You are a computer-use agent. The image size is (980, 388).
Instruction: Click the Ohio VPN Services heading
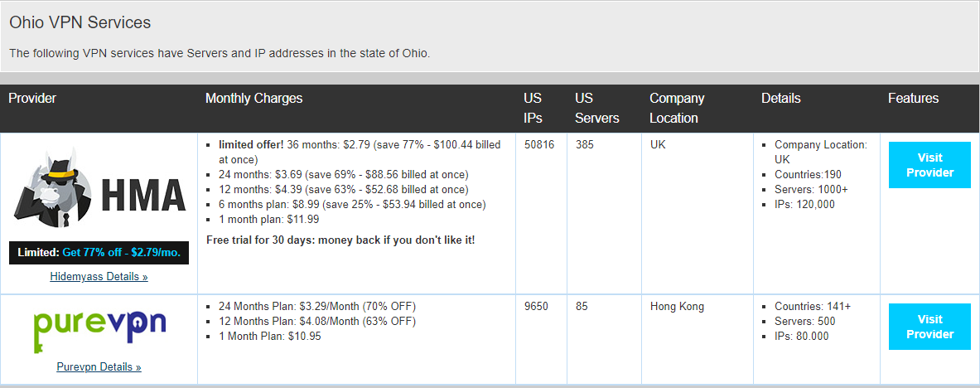(80, 22)
